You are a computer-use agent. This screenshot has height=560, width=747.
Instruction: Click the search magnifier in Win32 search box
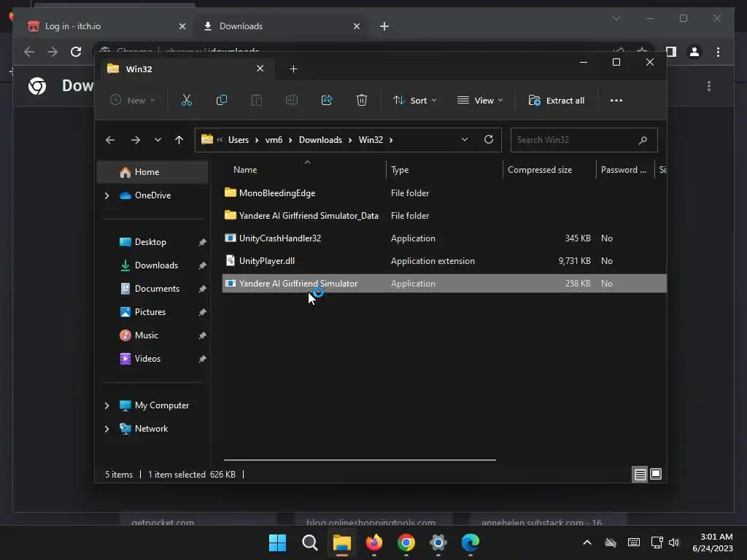(643, 140)
